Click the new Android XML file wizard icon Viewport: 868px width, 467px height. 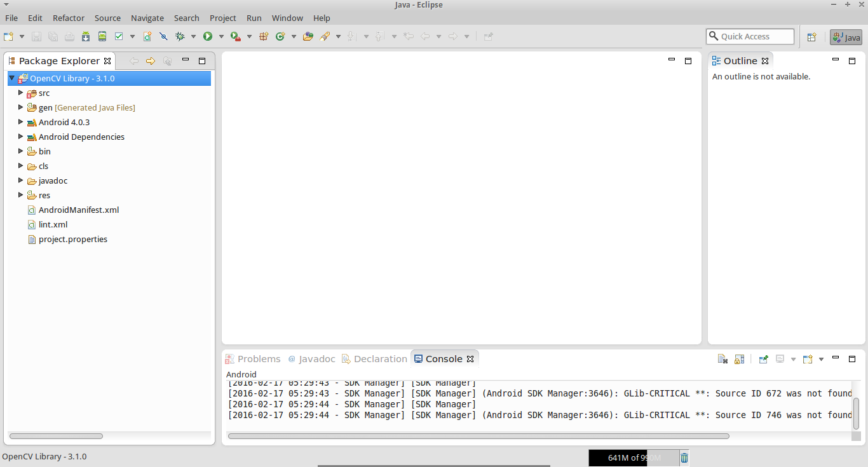tap(147, 36)
